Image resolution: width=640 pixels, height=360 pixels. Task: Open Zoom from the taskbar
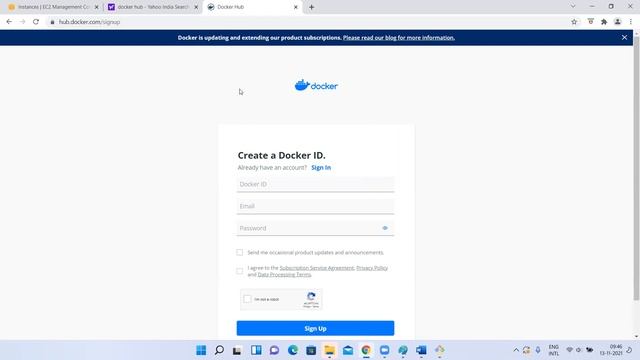[384, 350]
